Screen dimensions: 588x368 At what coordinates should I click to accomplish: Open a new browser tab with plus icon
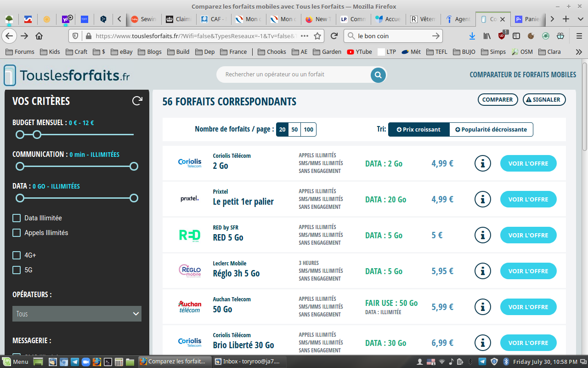coord(566,19)
